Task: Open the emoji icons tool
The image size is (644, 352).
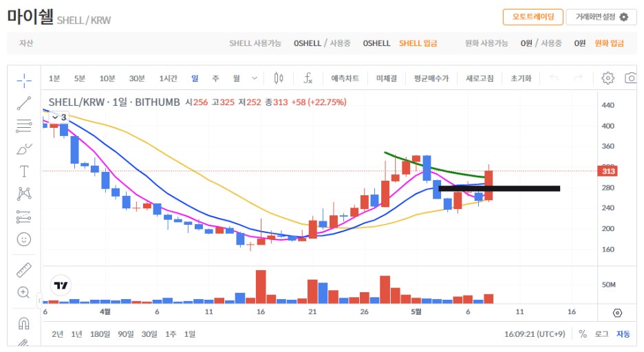Action: click(x=24, y=239)
